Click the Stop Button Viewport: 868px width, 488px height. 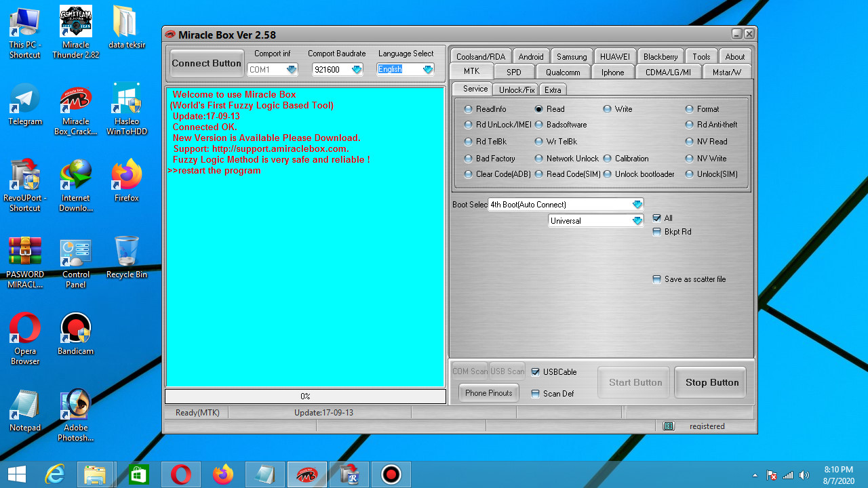tap(711, 382)
